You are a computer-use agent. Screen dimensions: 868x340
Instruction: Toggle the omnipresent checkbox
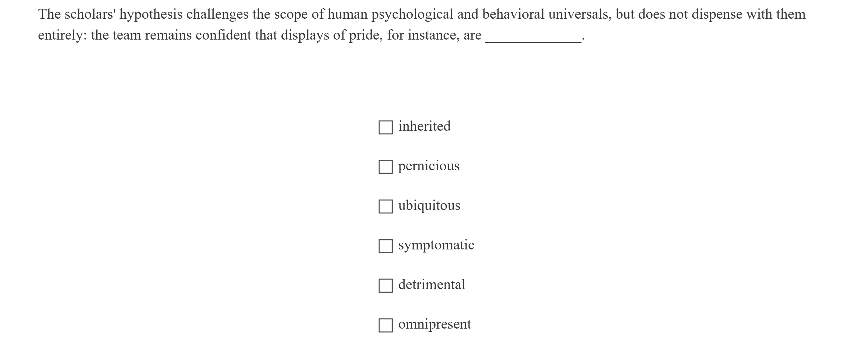pyautogui.click(x=385, y=325)
